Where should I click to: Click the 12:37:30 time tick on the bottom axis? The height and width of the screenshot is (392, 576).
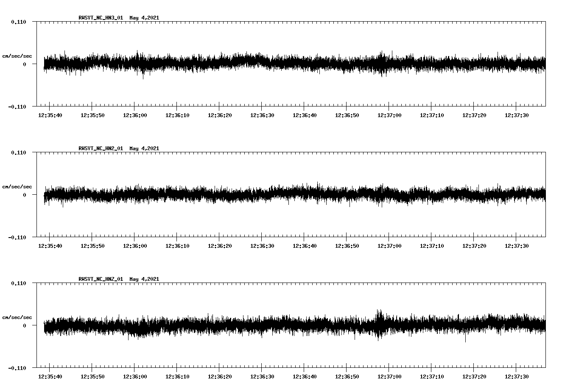point(517,375)
